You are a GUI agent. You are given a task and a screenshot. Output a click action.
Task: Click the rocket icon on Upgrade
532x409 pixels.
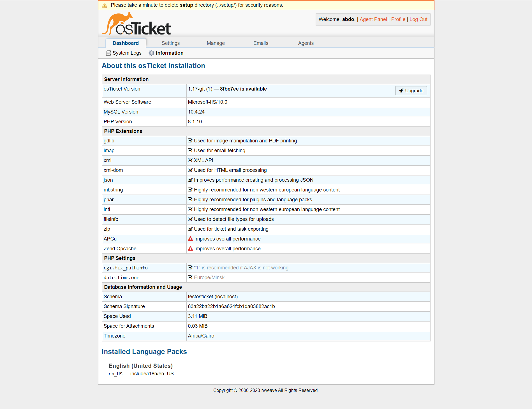[401, 91]
